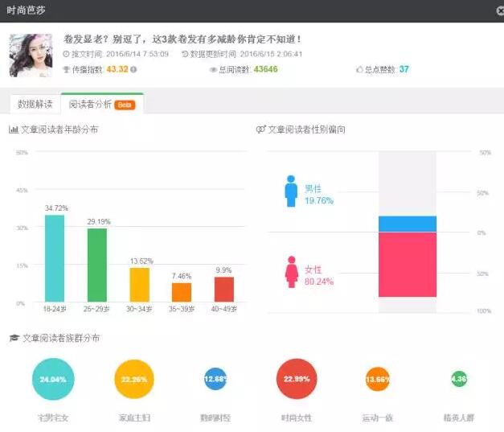Viewport: 504px width, 432px height.
Task: Click the graduation cap icon beside 文章阅读者族群分布
Action: [14, 338]
